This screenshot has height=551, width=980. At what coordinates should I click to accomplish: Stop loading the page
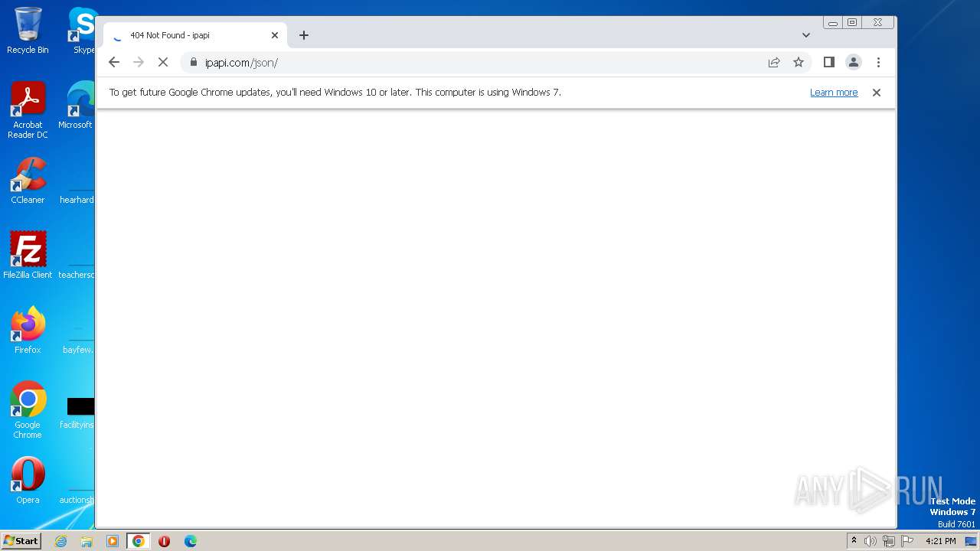pyautogui.click(x=163, y=63)
